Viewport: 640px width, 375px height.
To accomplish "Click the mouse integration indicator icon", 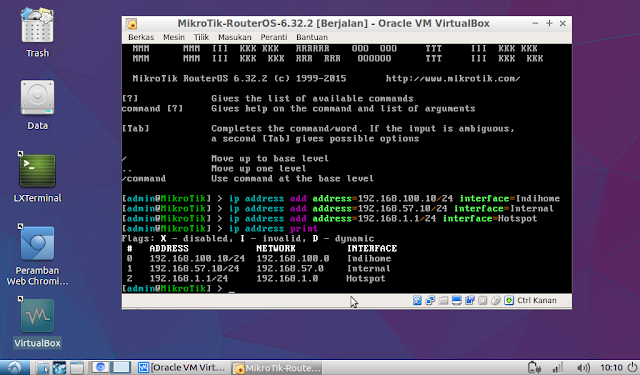I will (x=496, y=300).
